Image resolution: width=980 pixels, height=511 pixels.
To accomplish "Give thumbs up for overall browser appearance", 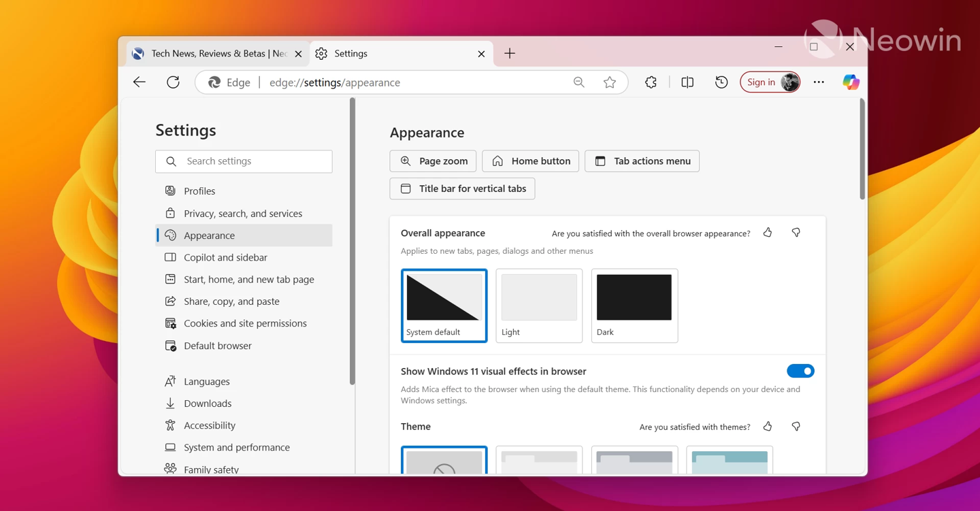I will pyautogui.click(x=768, y=233).
